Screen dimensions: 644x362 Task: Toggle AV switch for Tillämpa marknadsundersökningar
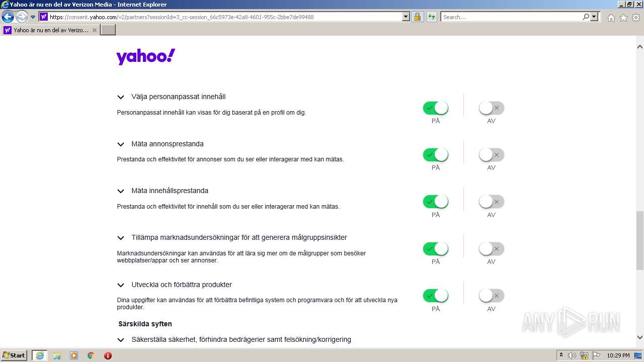click(x=492, y=249)
